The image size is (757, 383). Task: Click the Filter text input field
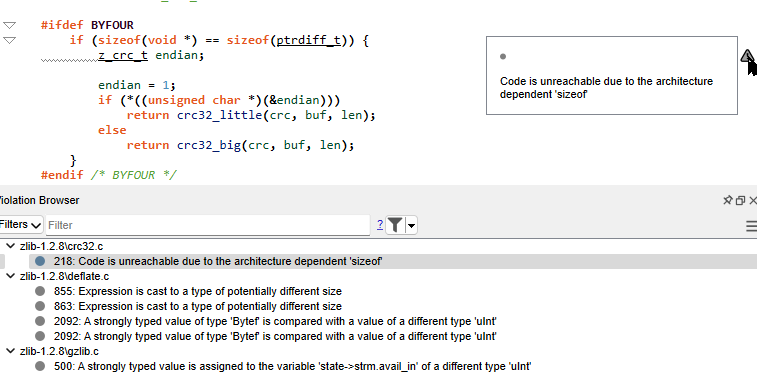point(208,225)
